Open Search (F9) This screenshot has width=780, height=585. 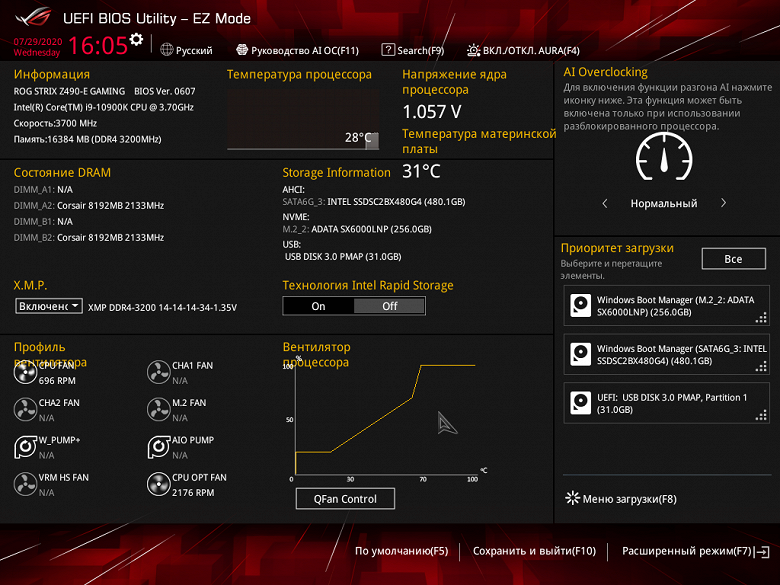tap(412, 50)
